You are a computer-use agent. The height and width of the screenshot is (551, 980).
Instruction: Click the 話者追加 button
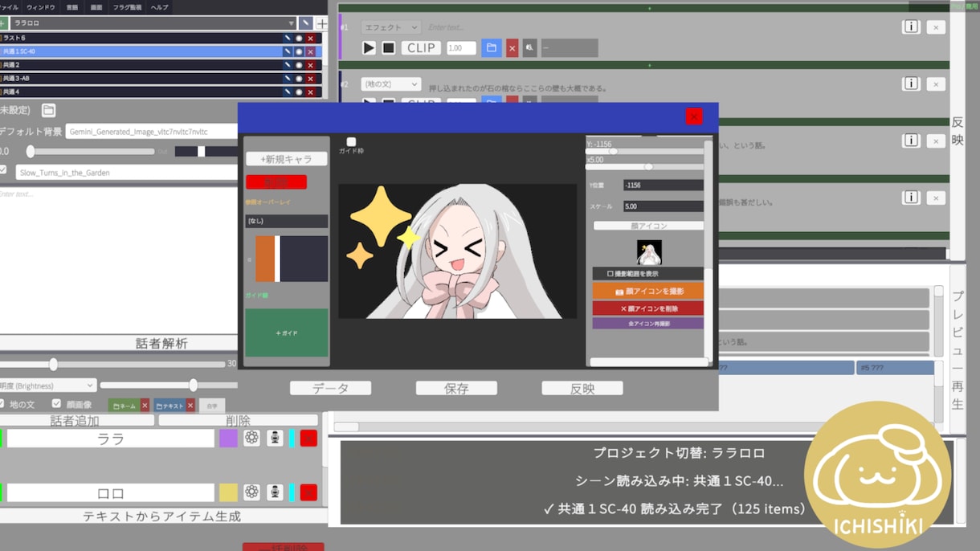pyautogui.click(x=75, y=420)
